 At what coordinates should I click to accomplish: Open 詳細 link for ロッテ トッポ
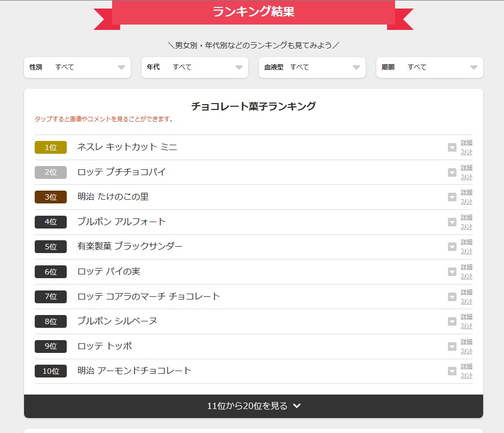click(467, 342)
